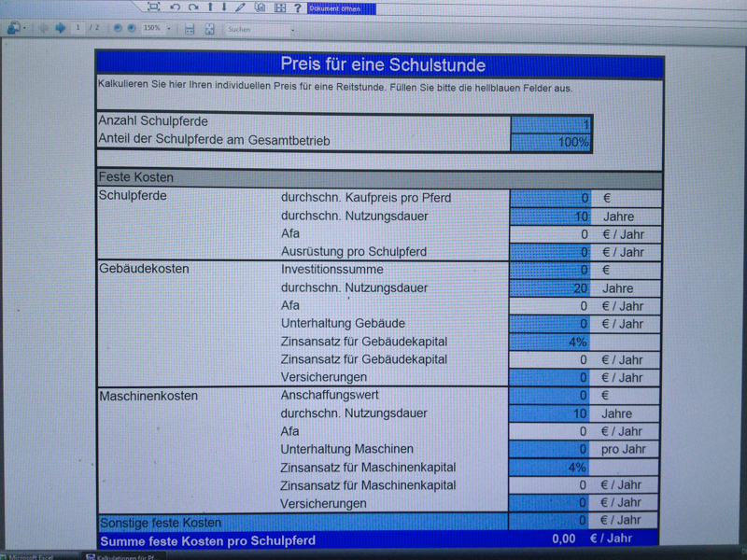747x560 pixels.
Task: Click the zoom in round button
Action: pyautogui.click(x=131, y=29)
